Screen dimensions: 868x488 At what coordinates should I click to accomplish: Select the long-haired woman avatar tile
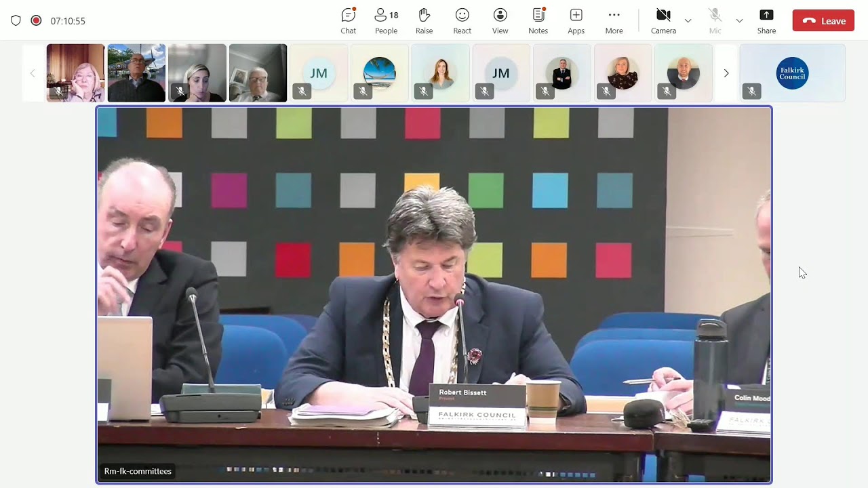441,73
